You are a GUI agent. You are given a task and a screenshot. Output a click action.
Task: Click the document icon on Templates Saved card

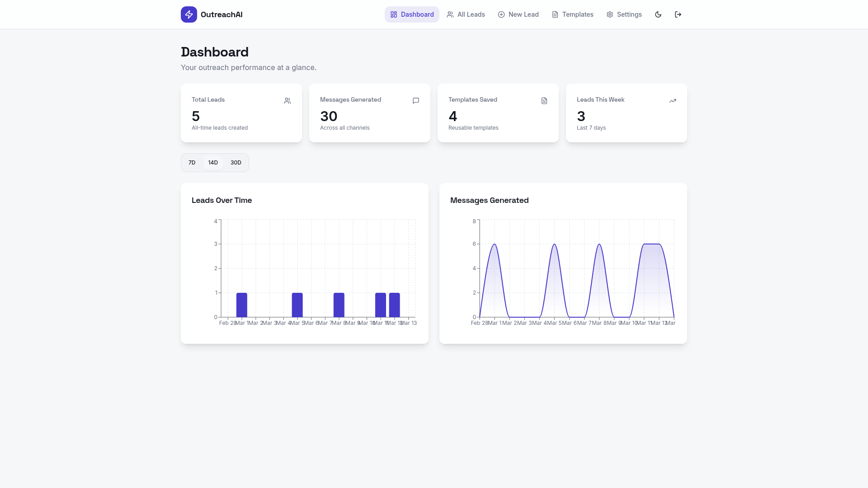544,101
